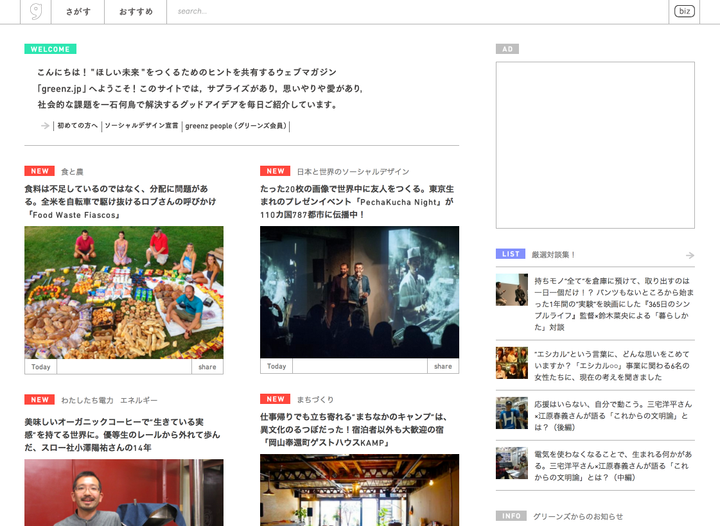Click the LIST badge label

(510, 254)
